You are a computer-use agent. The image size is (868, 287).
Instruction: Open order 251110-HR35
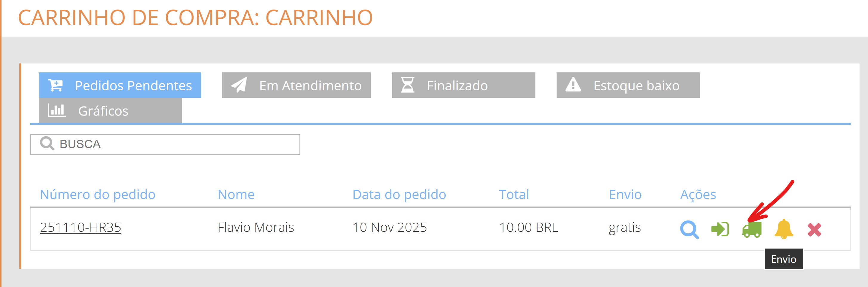click(81, 227)
